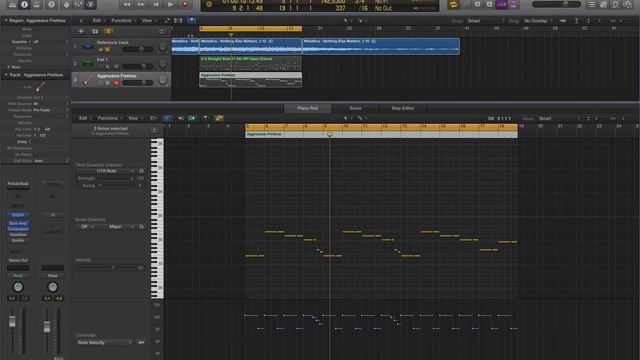Toggle the yellow Cycle mode button

coord(453,4)
